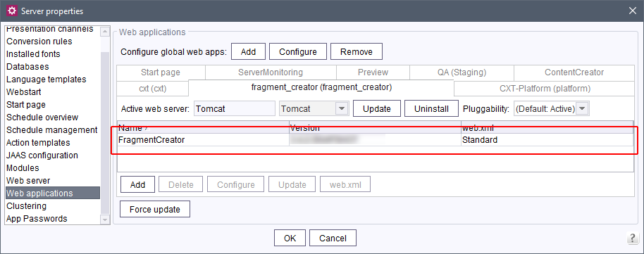
Task: Select Presentation channels in the sidebar
Action: tap(53, 29)
